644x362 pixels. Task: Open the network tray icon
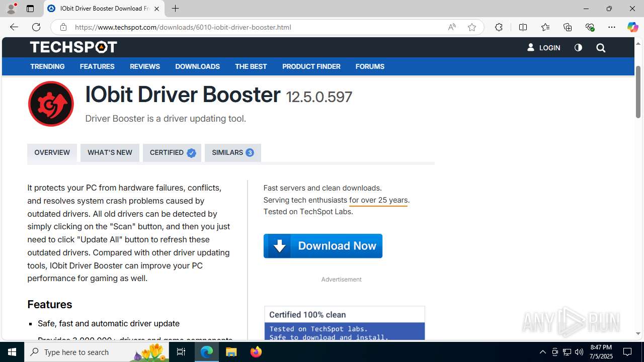[x=567, y=352]
